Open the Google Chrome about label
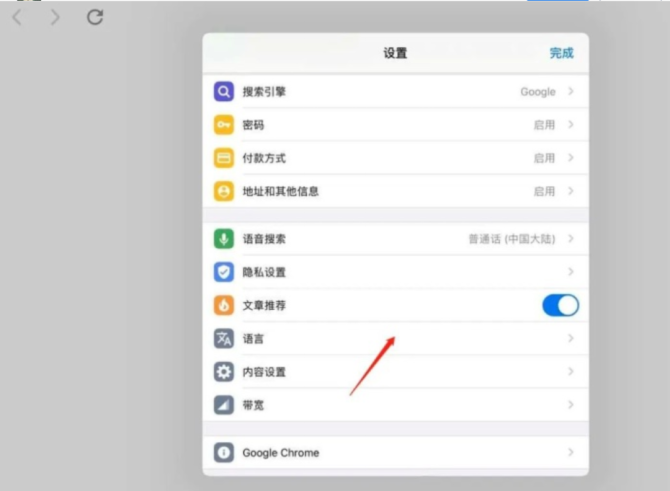Screen dimensions: 670x491 [x=281, y=453]
